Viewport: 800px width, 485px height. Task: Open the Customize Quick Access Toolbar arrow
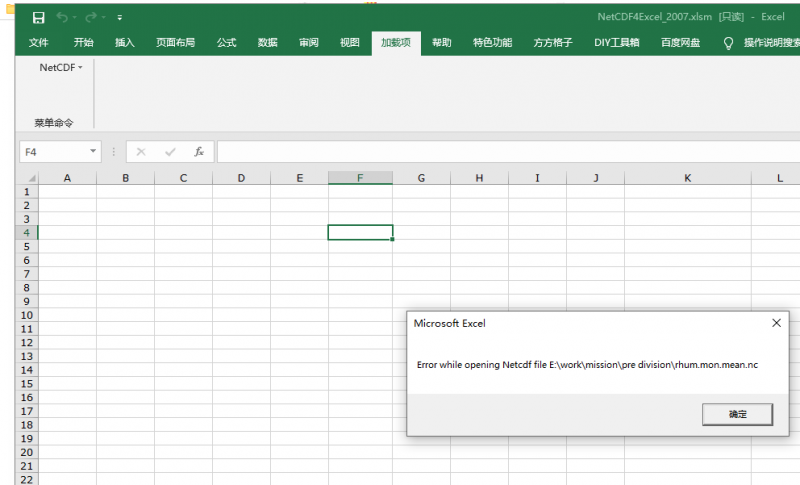pyautogui.click(x=120, y=17)
